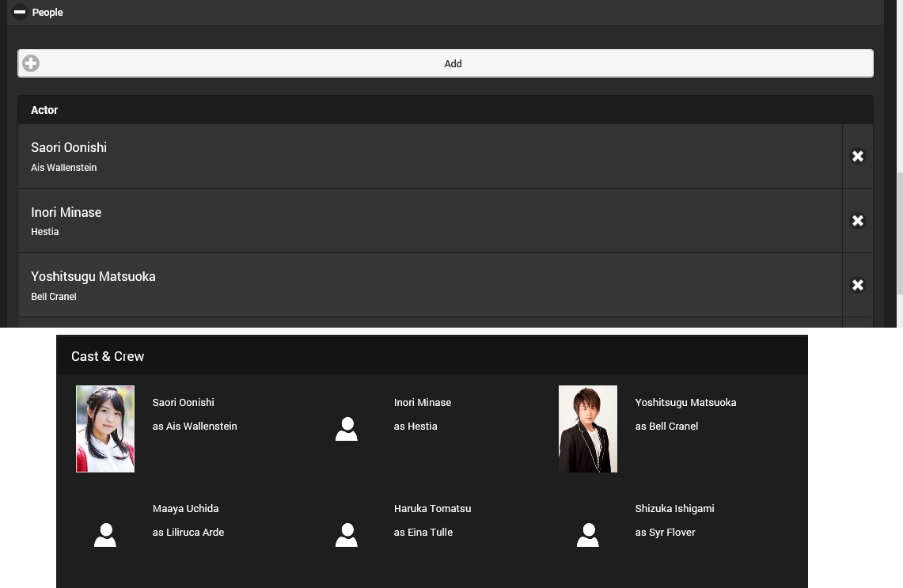Collapse the People section
The height and width of the screenshot is (588, 903).
20,12
